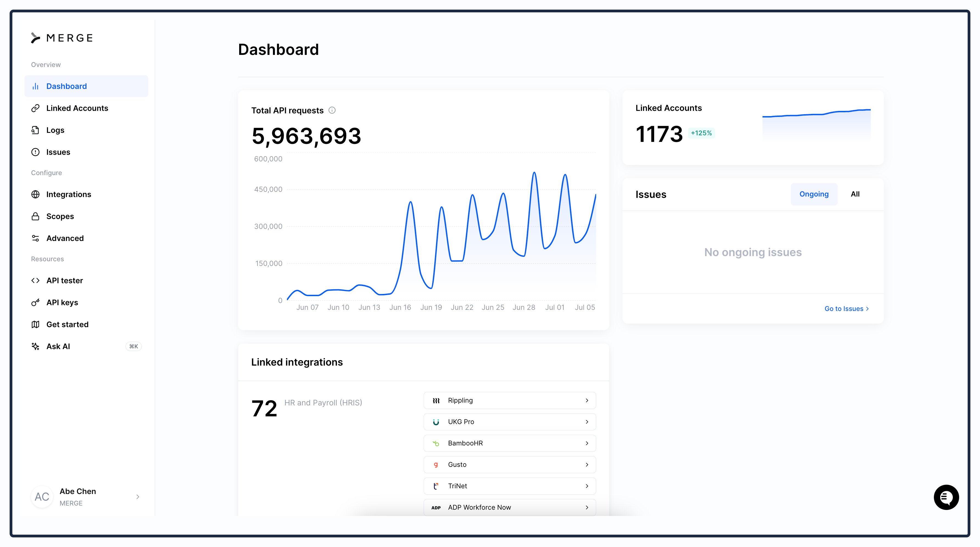
Task: Open the Gusto integration row chevron
Action: (587, 464)
